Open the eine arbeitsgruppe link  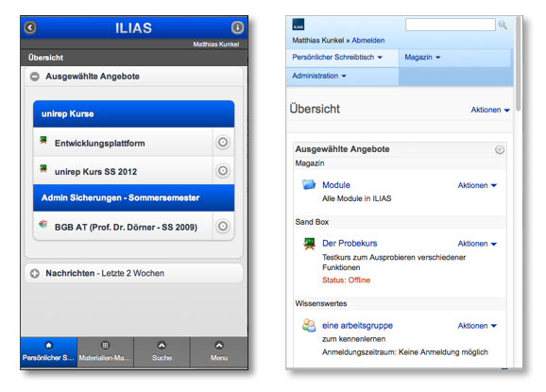(x=357, y=326)
